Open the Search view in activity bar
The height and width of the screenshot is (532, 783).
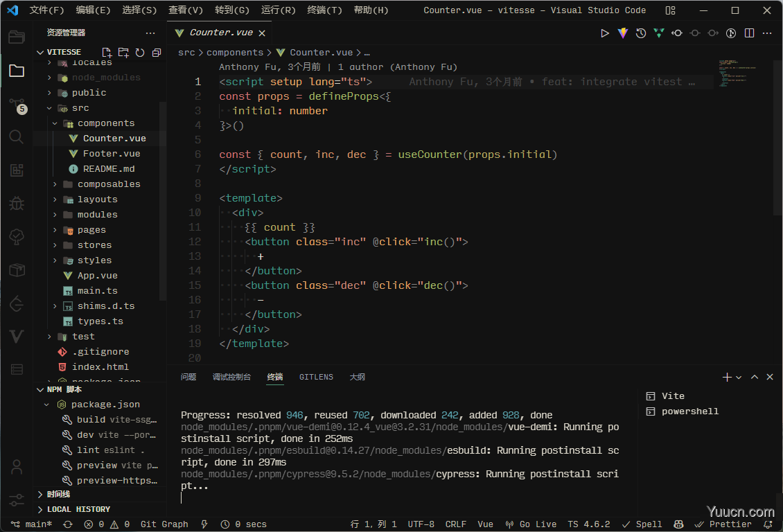[17, 136]
